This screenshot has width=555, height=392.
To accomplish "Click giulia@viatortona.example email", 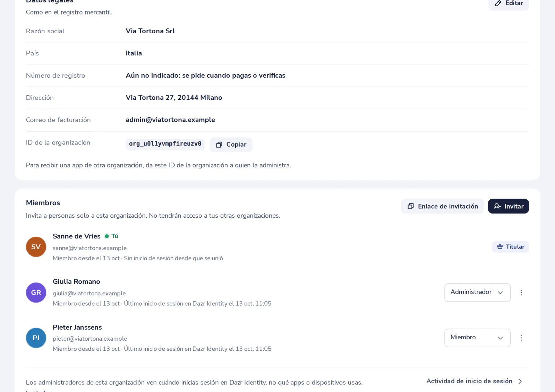I will coord(89,294).
